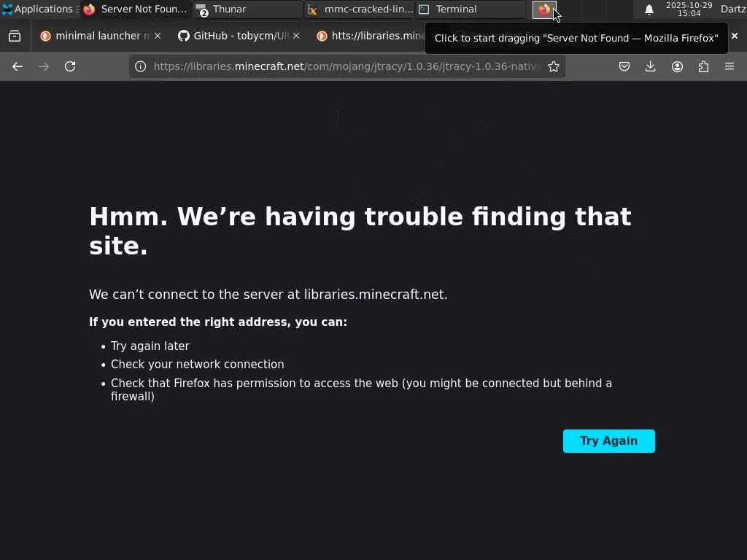Viewport: 747px width, 560px height.
Task: Open the Extensions panel
Action: tap(703, 66)
